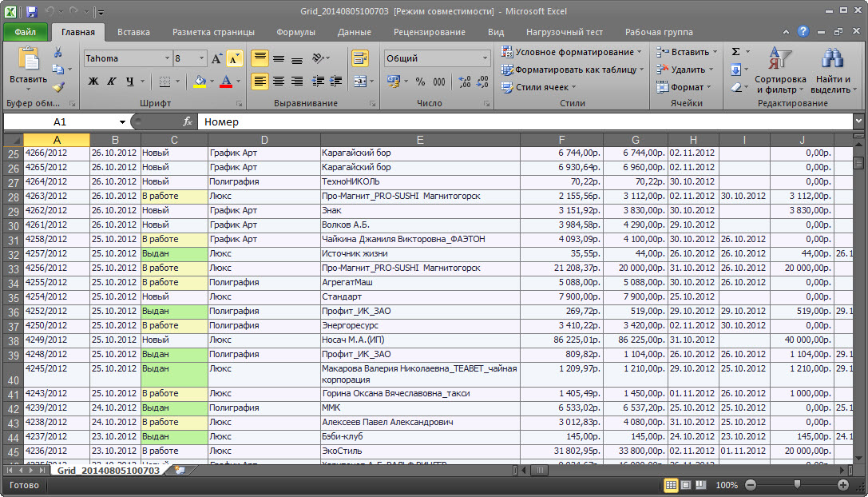Apply Percent style with % icon
The height and width of the screenshot is (497, 868).
coord(420,82)
